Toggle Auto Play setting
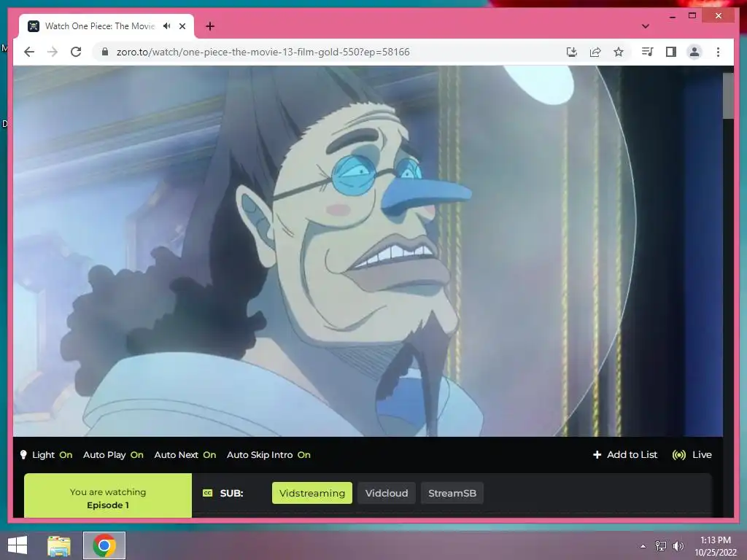This screenshot has width=747, height=560. (113, 455)
